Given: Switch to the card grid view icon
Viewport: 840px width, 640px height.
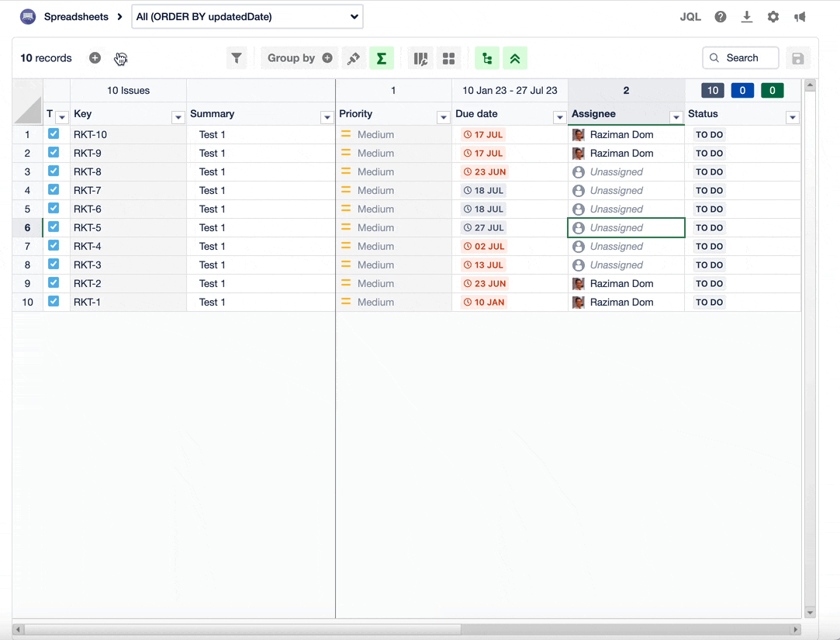Looking at the screenshot, I should pyautogui.click(x=448, y=58).
